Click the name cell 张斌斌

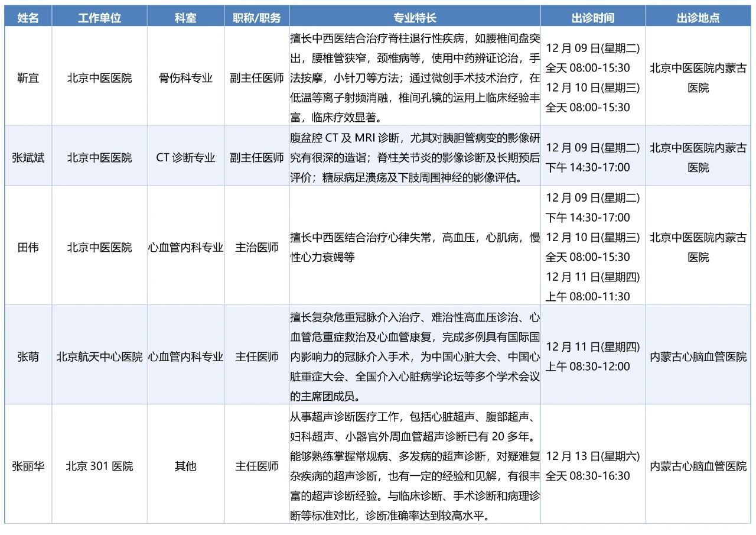pyautogui.click(x=28, y=158)
